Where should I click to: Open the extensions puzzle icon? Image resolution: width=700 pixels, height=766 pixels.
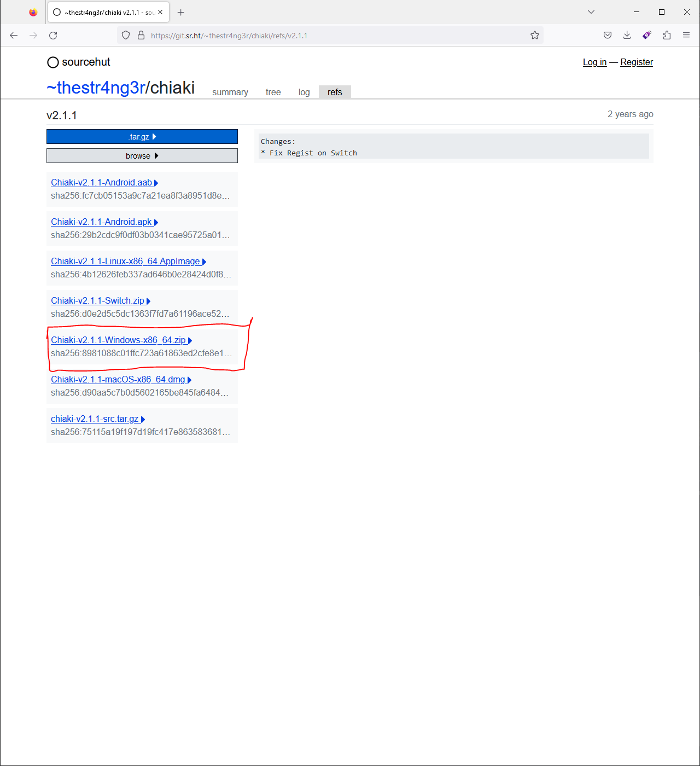(666, 36)
